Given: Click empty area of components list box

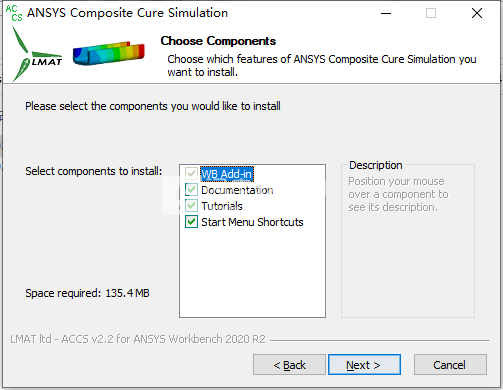Looking at the screenshot, I should [x=252, y=273].
